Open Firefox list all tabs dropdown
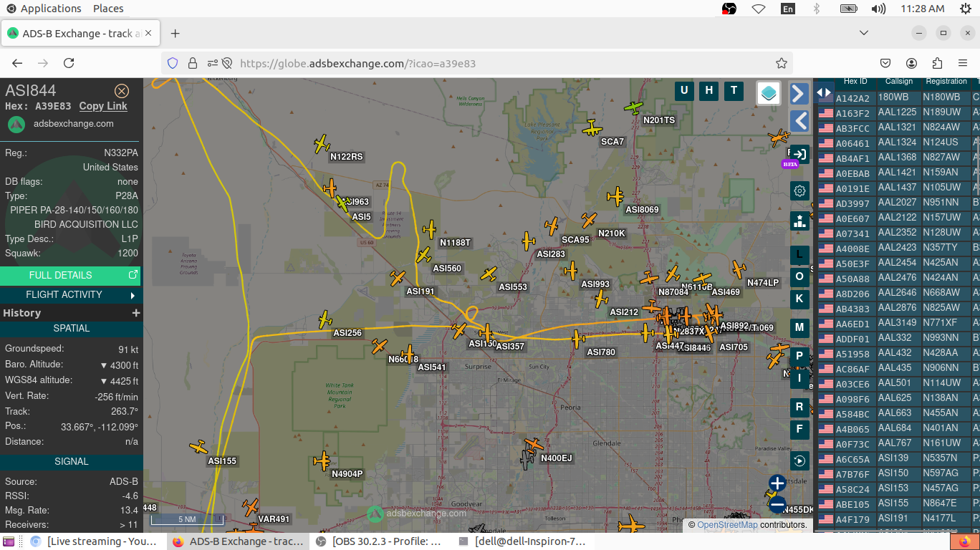980x550 pixels. 864,34
